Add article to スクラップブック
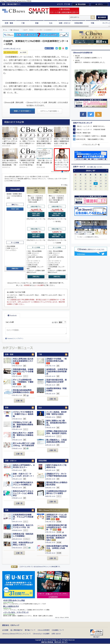This screenshot has width=110, height=644. pyautogui.click(x=11, y=52)
